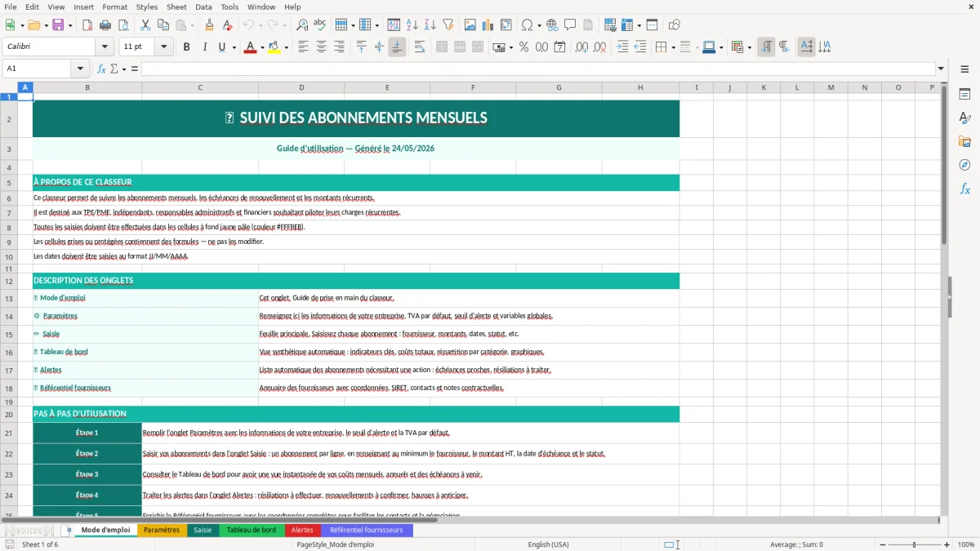This screenshot has width=980, height=551.
Task: Open the font size dropdown
Action: [x=163, y=47]
